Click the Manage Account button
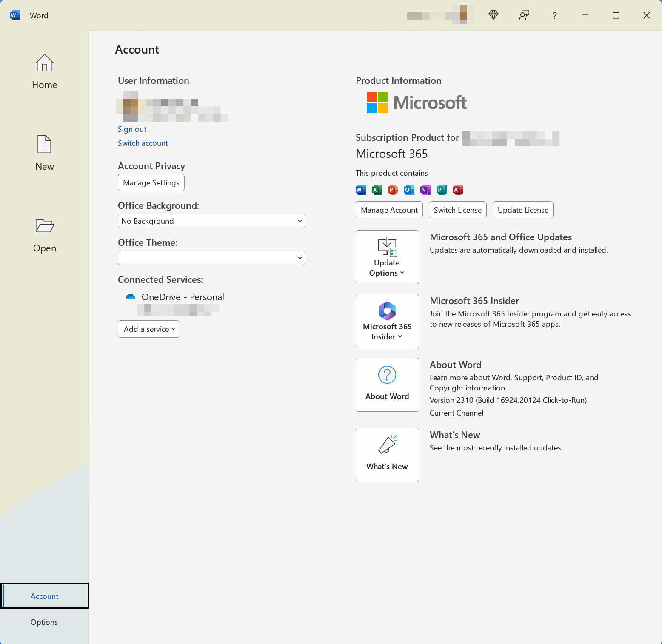This screenshot has width=662, height=644. tap(389, 210)
